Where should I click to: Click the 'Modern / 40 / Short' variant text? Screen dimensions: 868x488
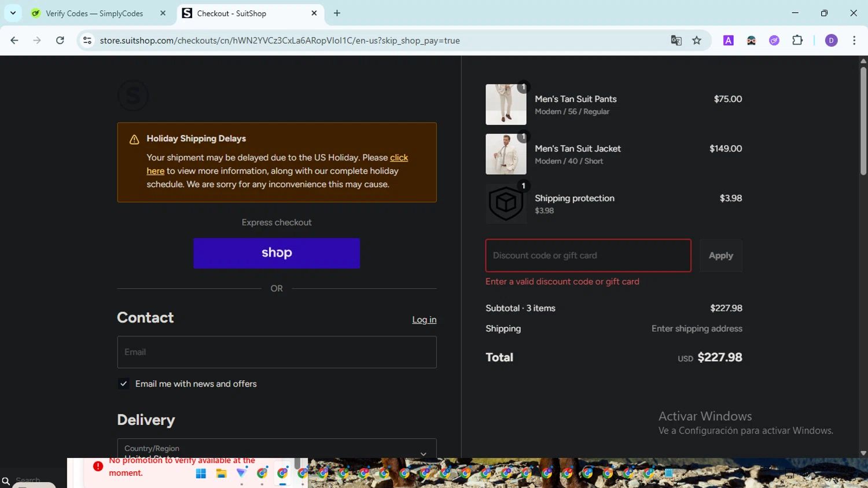coord(569,162)
